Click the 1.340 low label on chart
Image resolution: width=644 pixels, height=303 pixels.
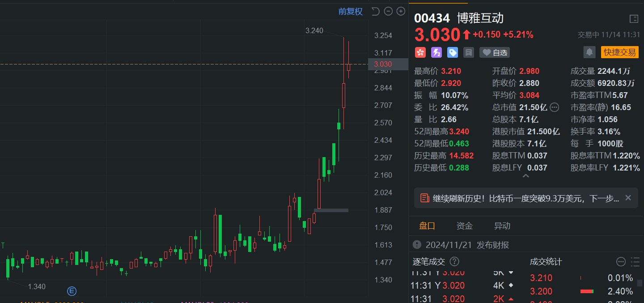(x=37, y=286)
